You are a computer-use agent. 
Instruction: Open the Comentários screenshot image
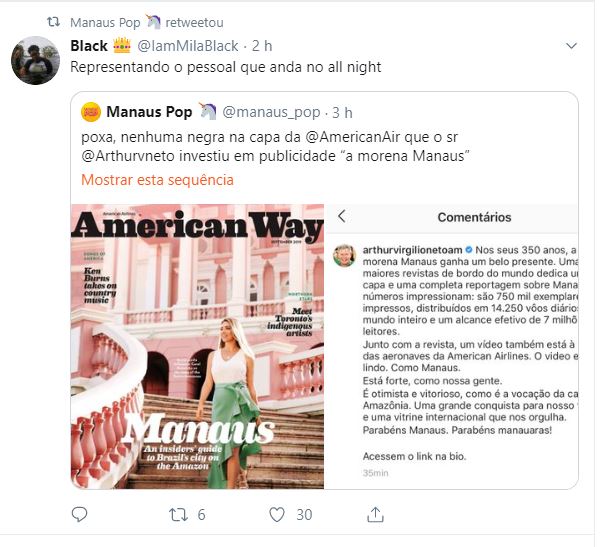coord(452,346)
